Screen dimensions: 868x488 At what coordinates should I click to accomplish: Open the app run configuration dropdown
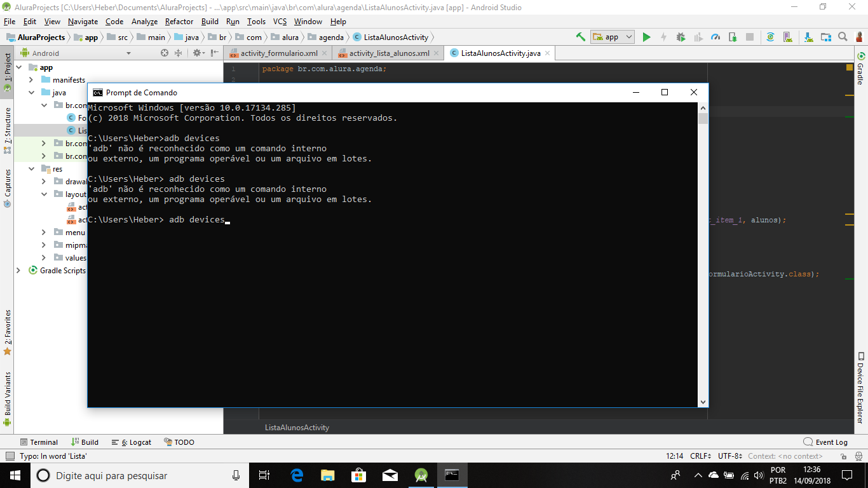tap(613, 37)
